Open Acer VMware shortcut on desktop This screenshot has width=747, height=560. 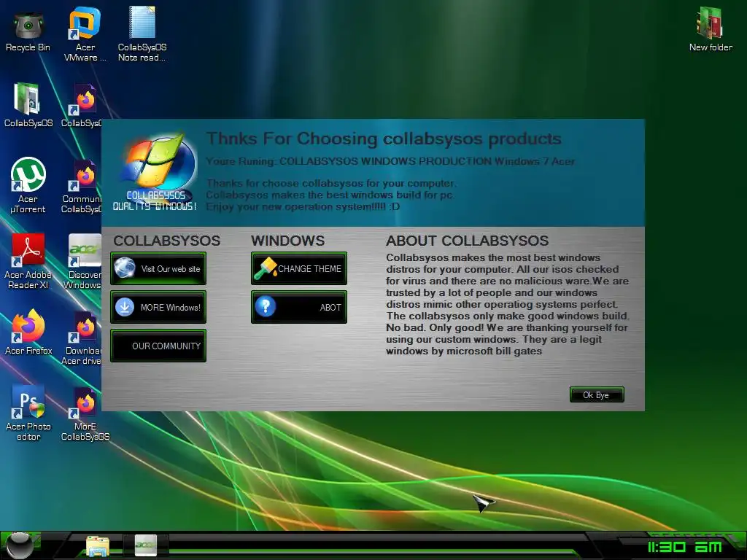coord(85,34)
